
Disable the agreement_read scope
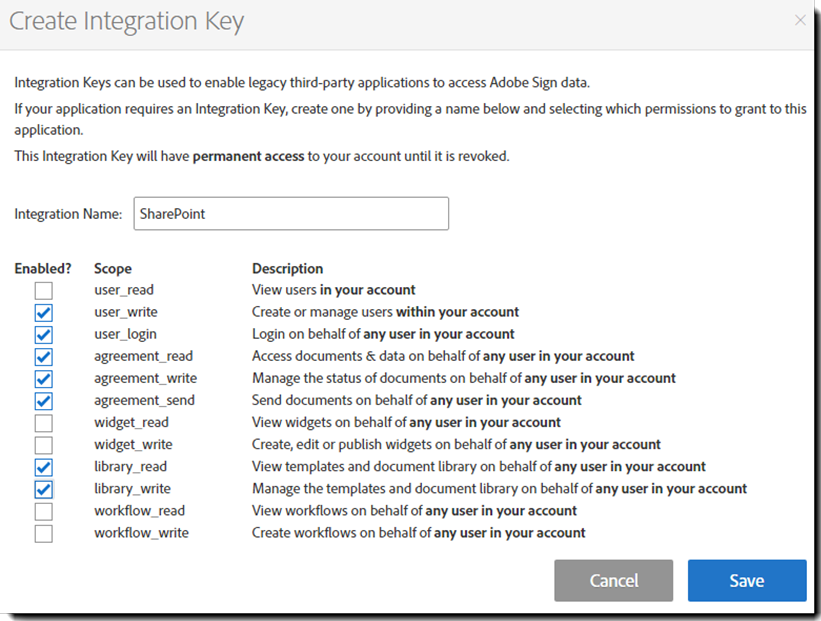click(42, 356)
